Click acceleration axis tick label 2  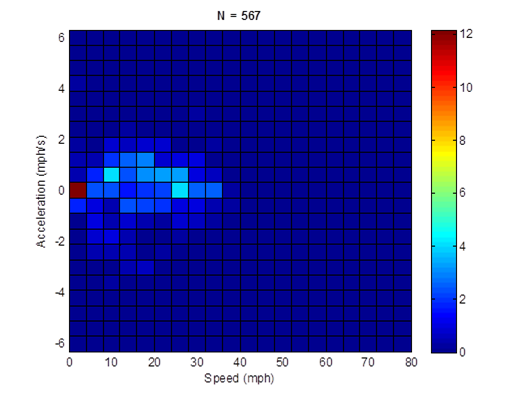61,139
